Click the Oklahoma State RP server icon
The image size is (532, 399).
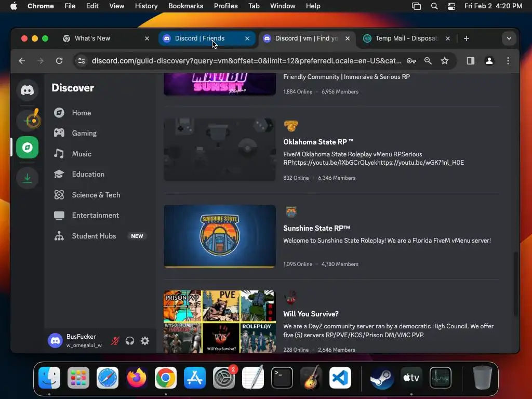(291, 126)
